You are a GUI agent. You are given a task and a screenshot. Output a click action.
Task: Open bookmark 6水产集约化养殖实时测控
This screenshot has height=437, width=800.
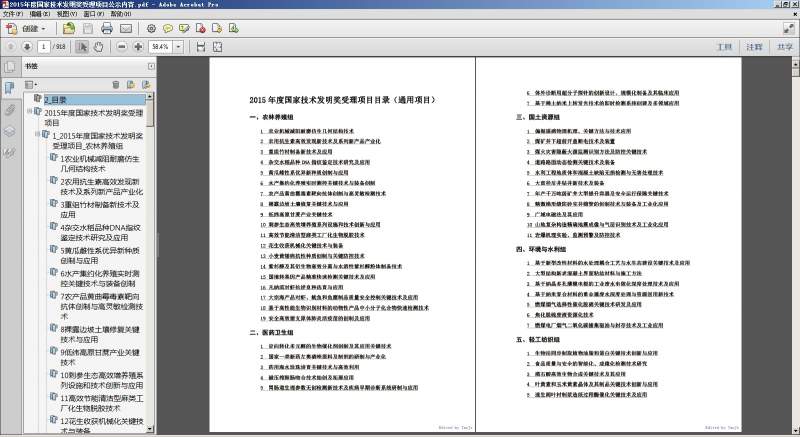point(99,278)
